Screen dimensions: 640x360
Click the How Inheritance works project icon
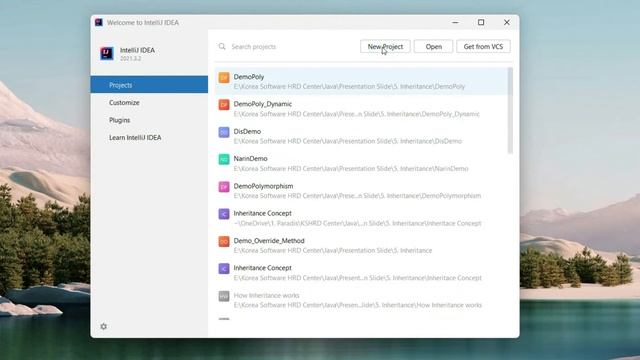coord(224,296)
